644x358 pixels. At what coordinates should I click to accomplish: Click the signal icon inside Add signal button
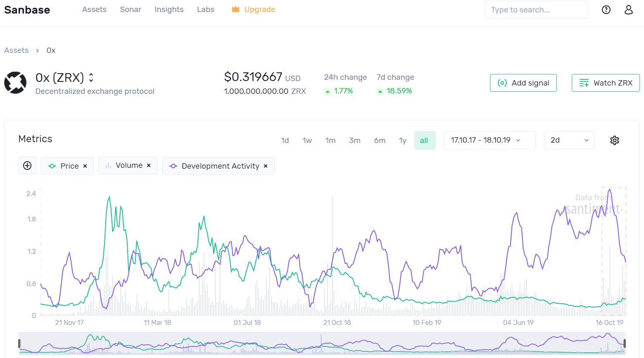502,83
